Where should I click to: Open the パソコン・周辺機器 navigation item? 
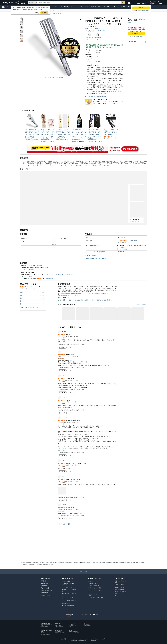(90, 7)
